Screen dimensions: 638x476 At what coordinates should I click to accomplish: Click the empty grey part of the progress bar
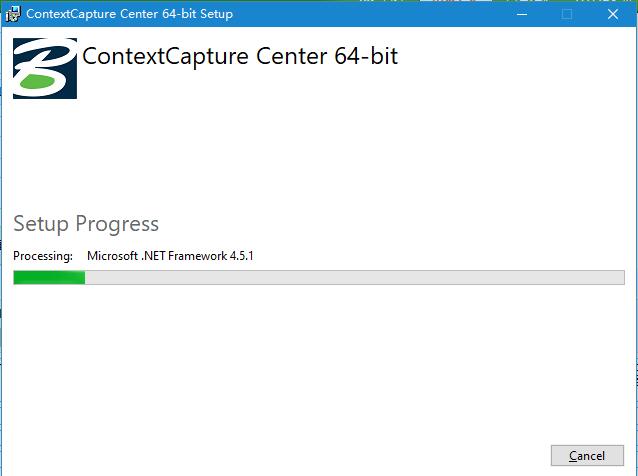(x=354, y=278)
